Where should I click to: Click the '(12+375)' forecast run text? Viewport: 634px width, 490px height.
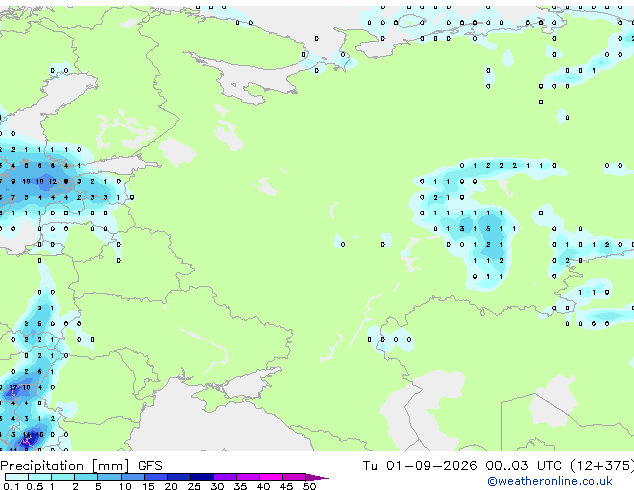(602, 466)
